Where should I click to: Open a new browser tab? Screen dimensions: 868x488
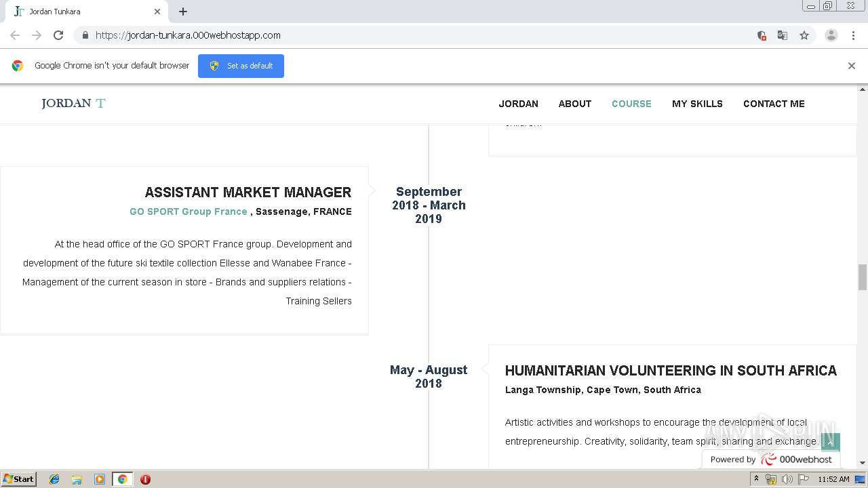tap(183, 12)
